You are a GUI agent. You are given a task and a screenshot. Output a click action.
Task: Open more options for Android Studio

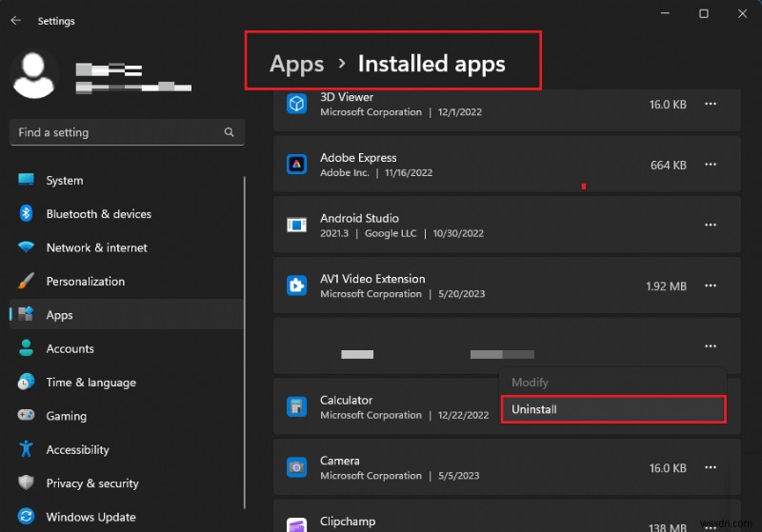[x=711, y=225]
